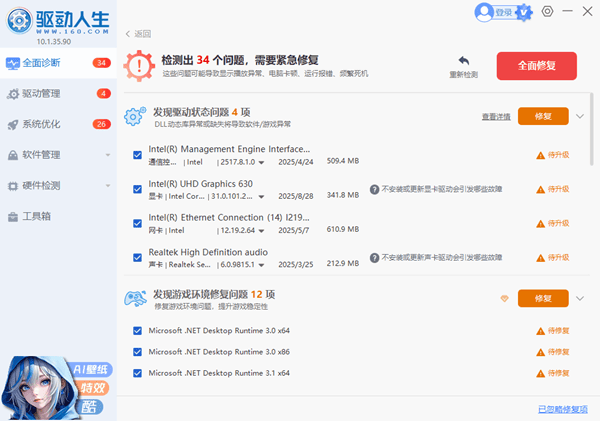Uncheck Intel(R) Management Engine Interface checkbox
Image resolution: width=600 pixels, height=421 pixels.
click(x=137, y=154)
